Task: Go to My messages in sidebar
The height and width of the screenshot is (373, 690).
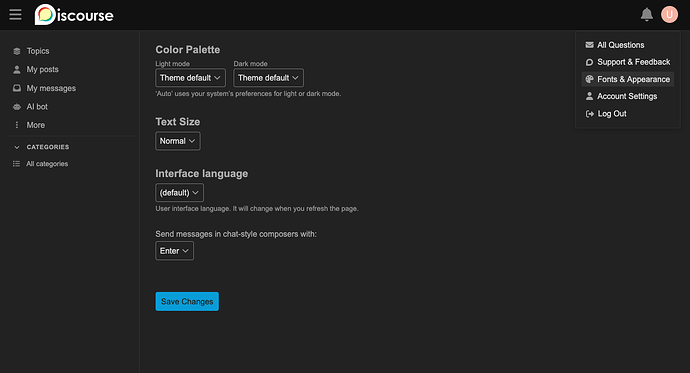Action: point(51,88)
